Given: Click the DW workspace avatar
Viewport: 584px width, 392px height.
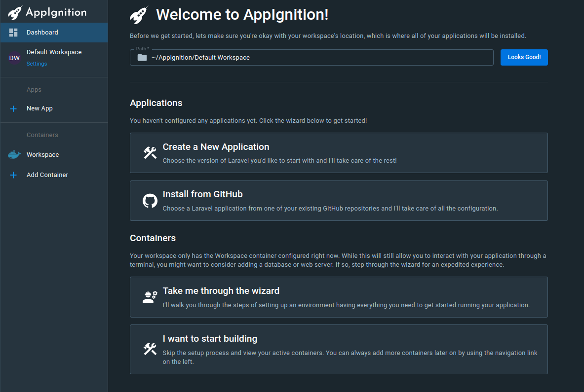Looking at the screenshot, I should pos(14,58).
